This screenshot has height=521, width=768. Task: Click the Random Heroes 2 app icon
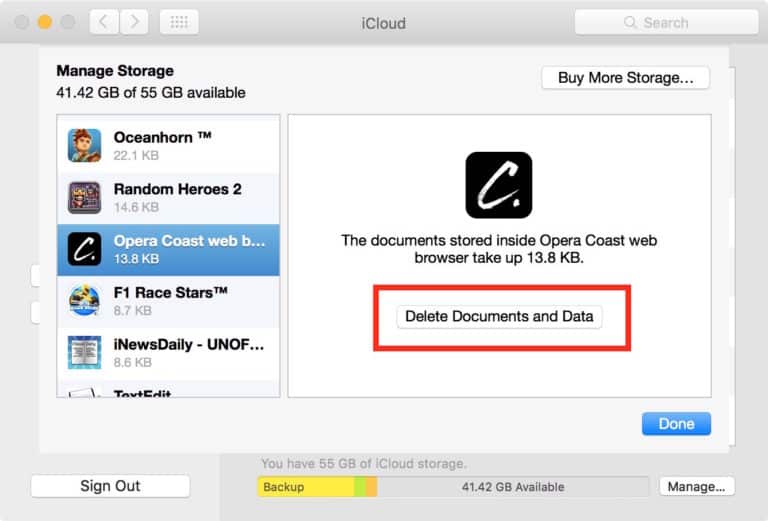(x=84, y=197)
